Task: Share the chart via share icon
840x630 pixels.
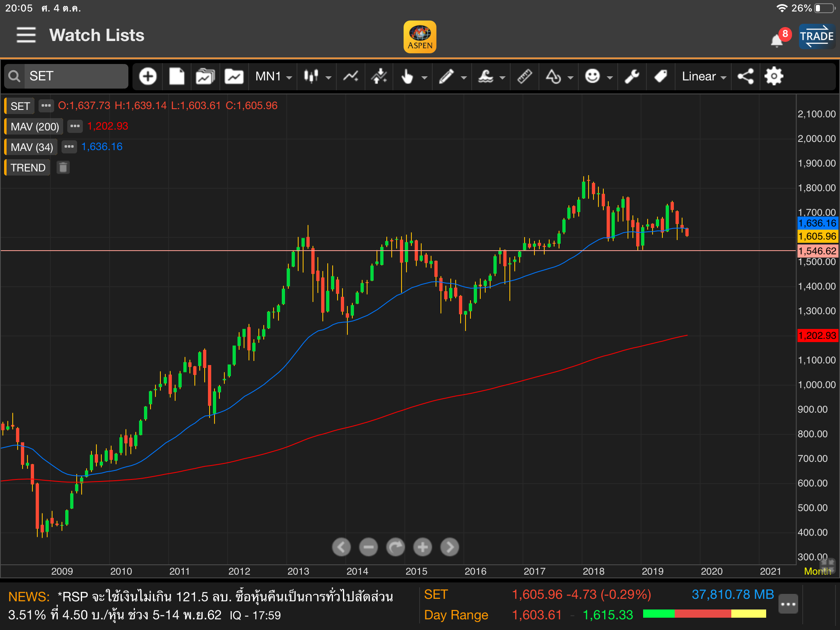Action: (745, 76)
